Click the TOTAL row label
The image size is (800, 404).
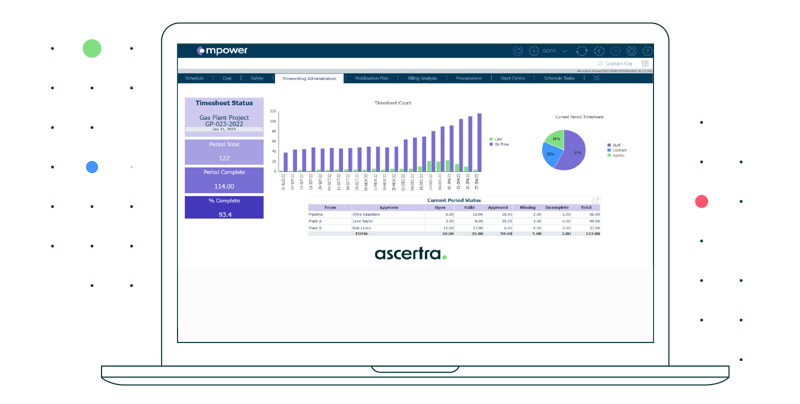point(362,234)
